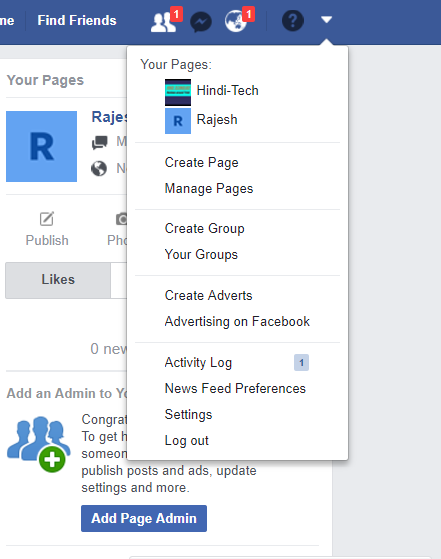Click the large Rajesh page profile picture

(41, 147)
